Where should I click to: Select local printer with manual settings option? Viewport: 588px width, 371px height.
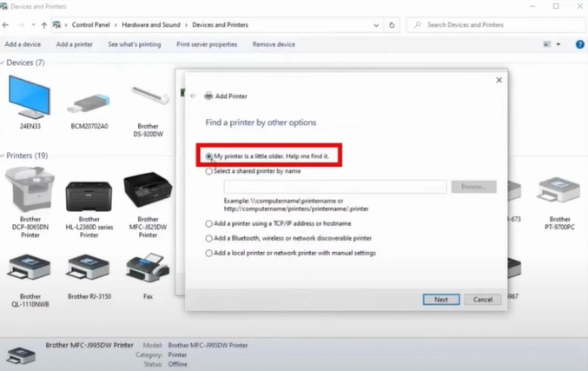click(x=209, y=253)
